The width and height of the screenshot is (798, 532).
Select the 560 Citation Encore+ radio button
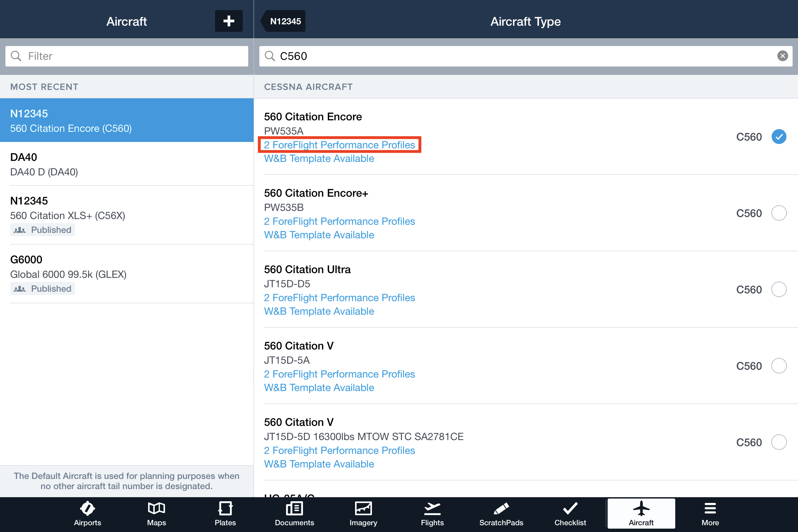point(779,213)
